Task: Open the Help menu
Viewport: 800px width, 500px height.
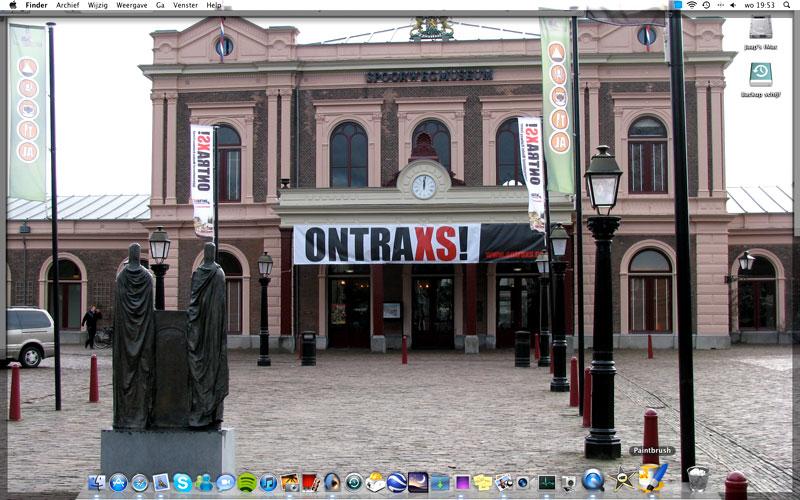Action: coord(214,5)
